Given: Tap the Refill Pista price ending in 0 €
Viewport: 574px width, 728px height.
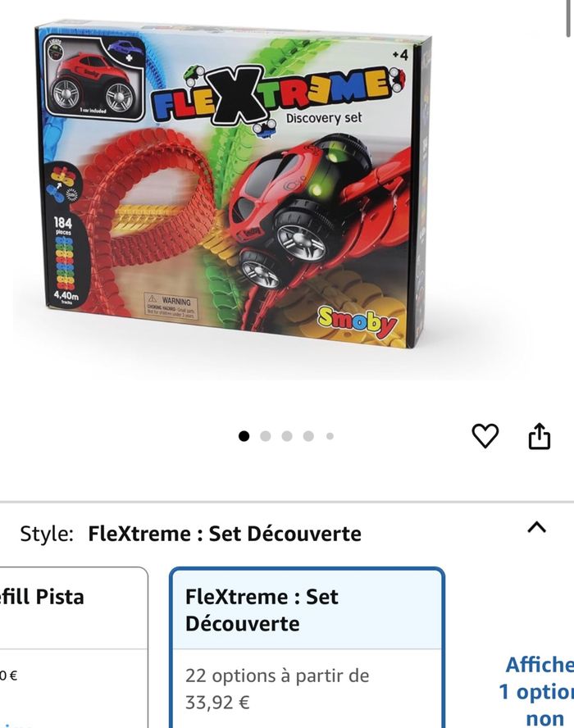Looking at the screenshot, I should point(8,676).
